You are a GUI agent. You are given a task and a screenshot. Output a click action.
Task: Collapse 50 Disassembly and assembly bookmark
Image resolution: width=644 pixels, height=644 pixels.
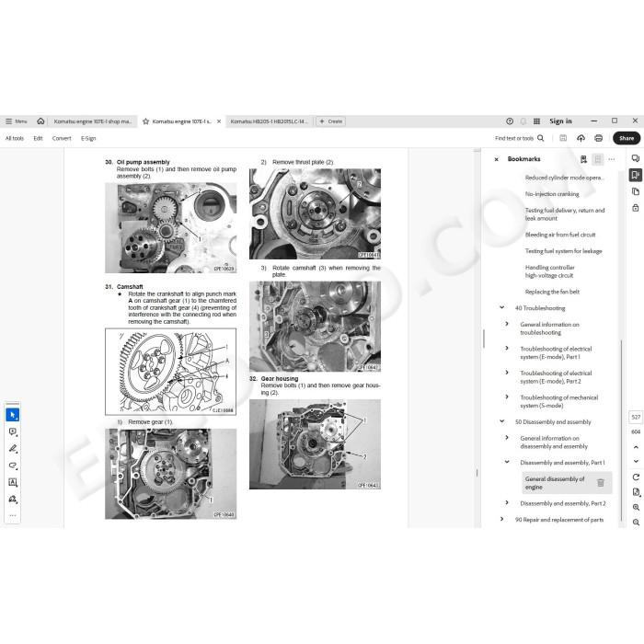pyautogui.click(x=502, y=421)
